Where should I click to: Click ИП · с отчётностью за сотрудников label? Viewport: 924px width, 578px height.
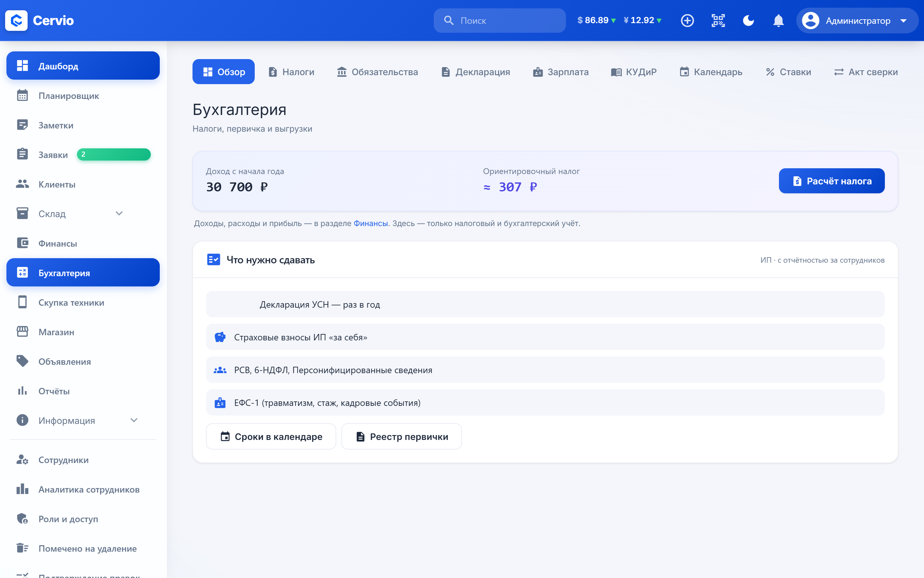coord(822,260)
